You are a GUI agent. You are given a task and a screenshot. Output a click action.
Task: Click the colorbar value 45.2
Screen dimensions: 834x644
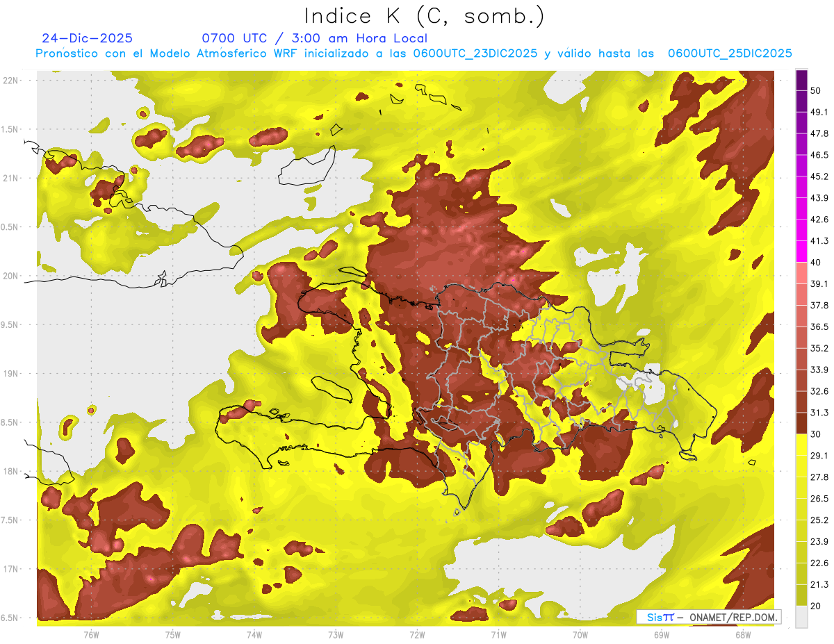(x=819, y=176)
